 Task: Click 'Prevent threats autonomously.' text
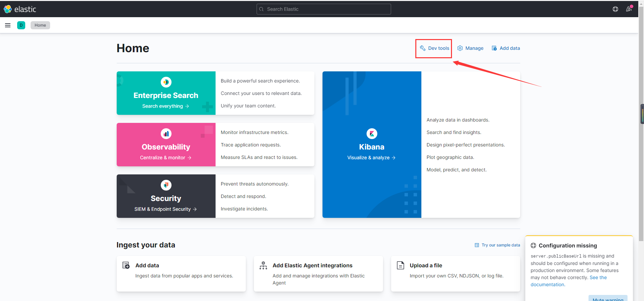coord(255,184)
